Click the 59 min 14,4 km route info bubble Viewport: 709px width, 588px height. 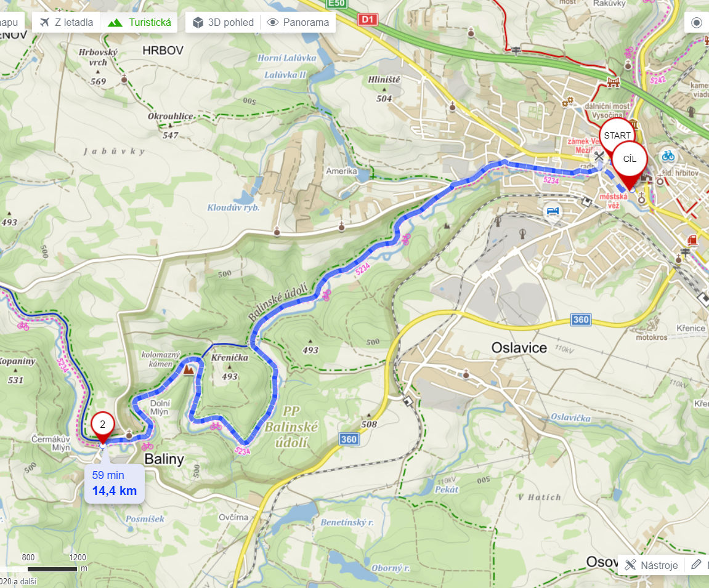click(115, 483)
